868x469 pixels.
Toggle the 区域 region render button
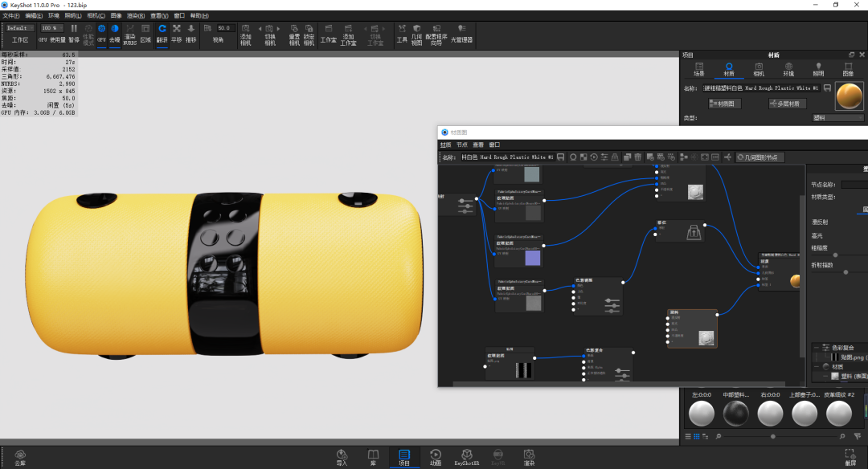(145, 34)
